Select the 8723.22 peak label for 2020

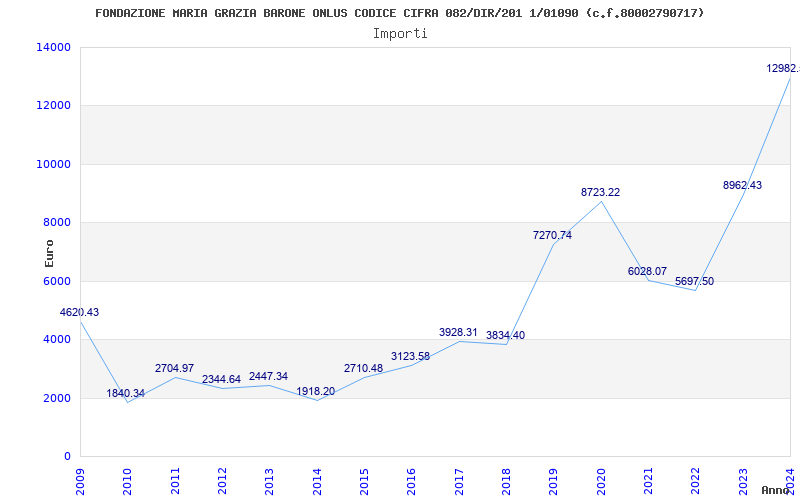(x=601, y=192)
